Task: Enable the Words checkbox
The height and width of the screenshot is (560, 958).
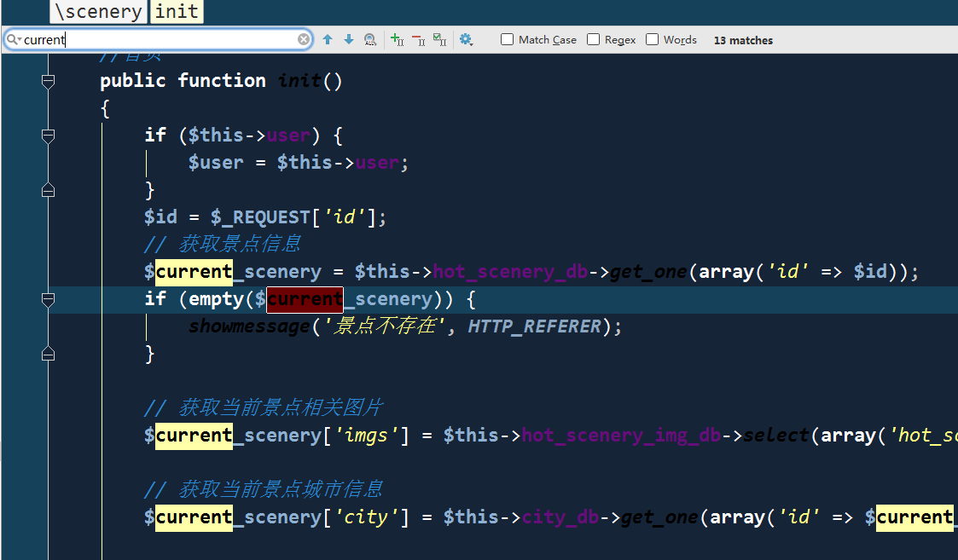Action: click(x=653, y=40)
